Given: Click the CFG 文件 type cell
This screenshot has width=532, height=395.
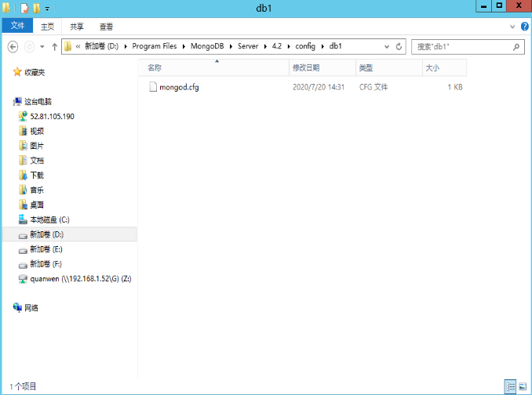Looking at the screenshot, I should 373,87.
